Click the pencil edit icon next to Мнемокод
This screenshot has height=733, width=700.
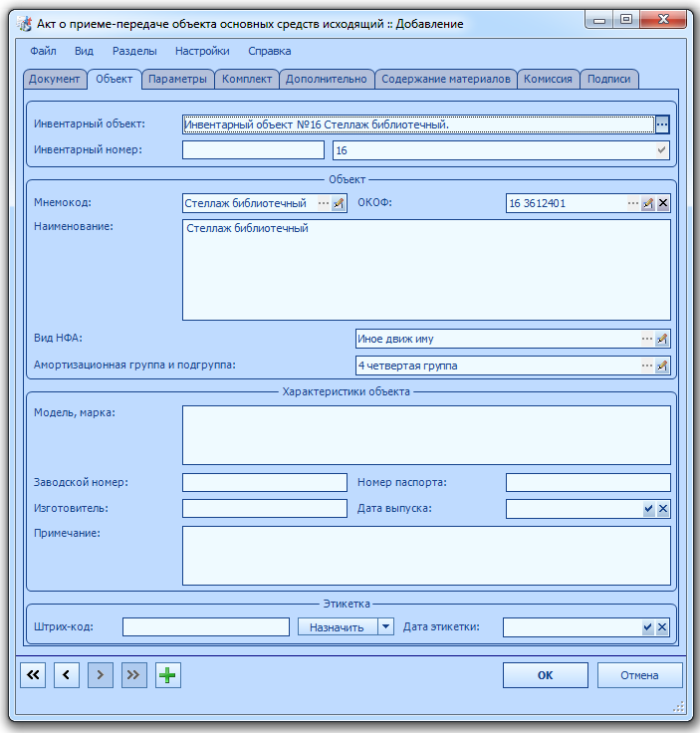339,203
